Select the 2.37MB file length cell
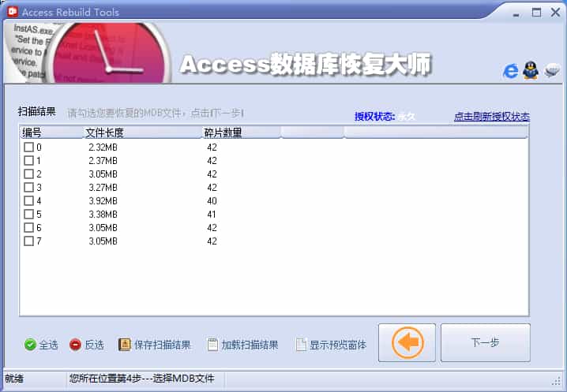The width and height of the screenshot is (567, 392). coord(103,160)
